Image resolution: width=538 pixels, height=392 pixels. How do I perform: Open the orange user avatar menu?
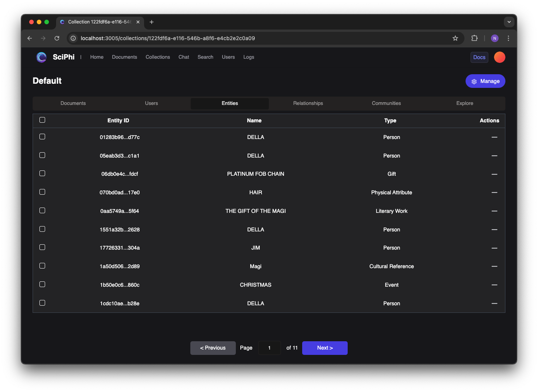(x=500, y=57)
